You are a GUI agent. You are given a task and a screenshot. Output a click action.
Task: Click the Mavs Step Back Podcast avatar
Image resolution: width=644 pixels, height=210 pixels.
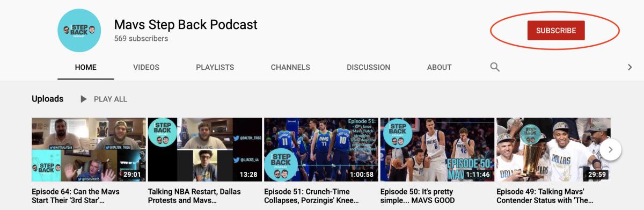point(79,31)
